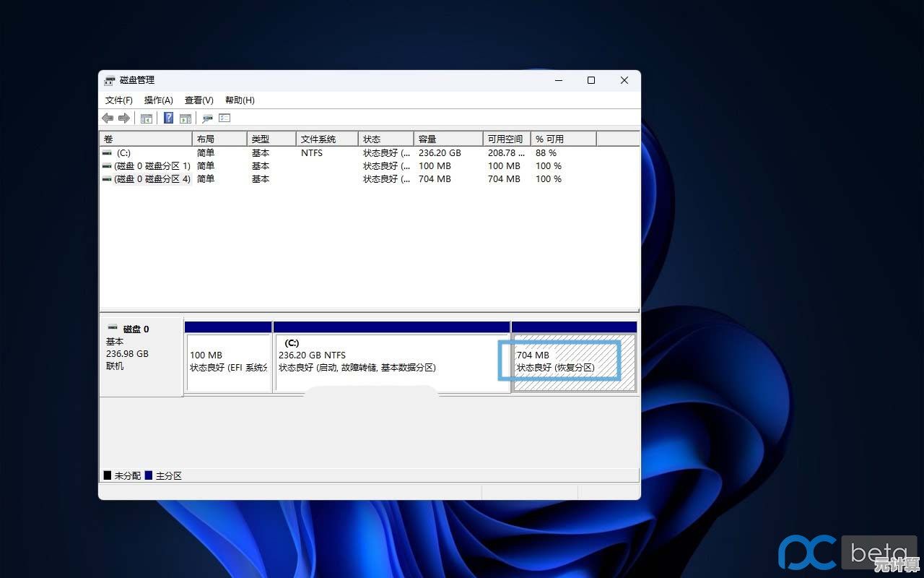Click the 容量 column header

439,138
